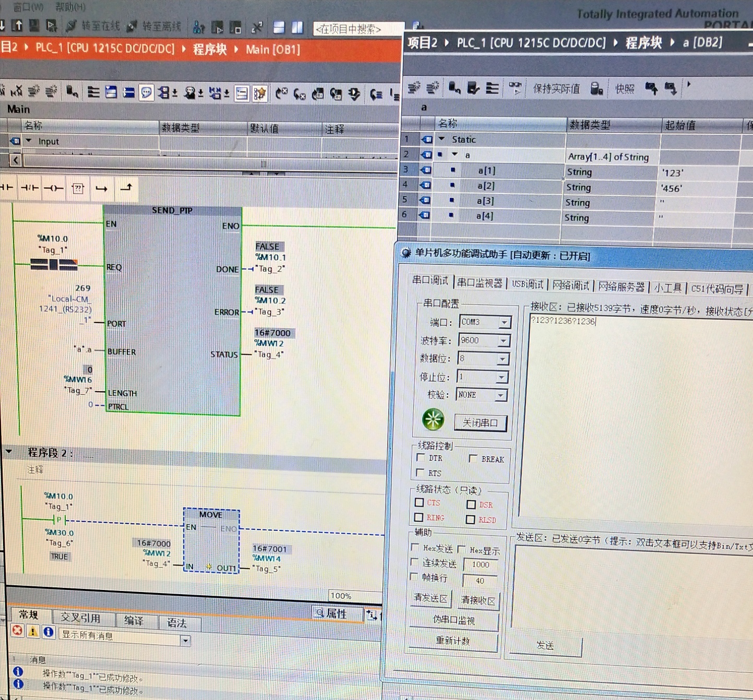Click the 连续发送 interval field showing 1000

480,564
